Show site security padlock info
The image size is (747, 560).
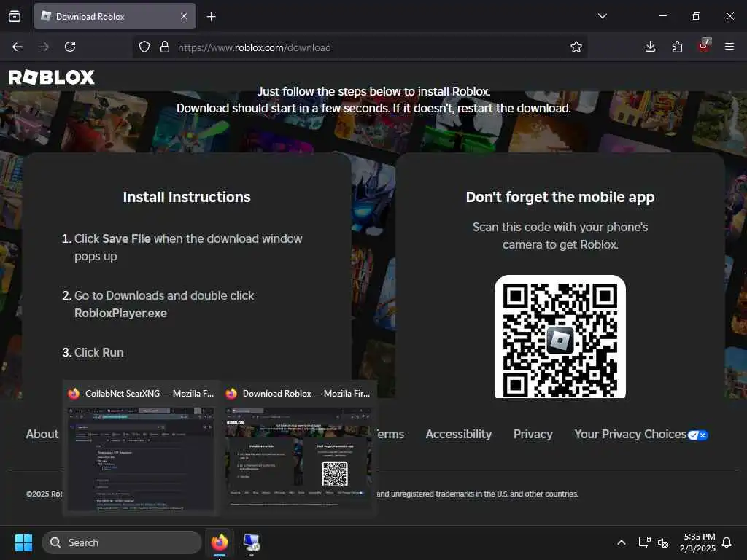[x=165, y=47]
